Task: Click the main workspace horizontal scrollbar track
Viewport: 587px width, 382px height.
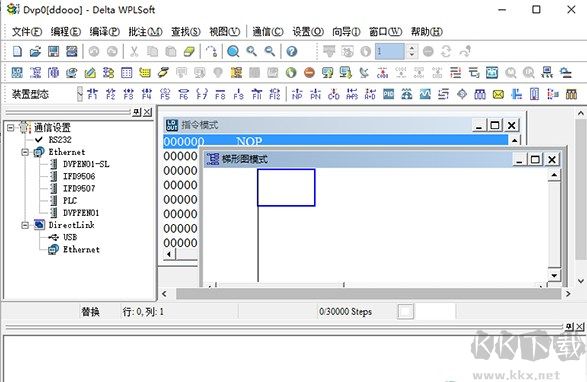Action: coord(368,294)
